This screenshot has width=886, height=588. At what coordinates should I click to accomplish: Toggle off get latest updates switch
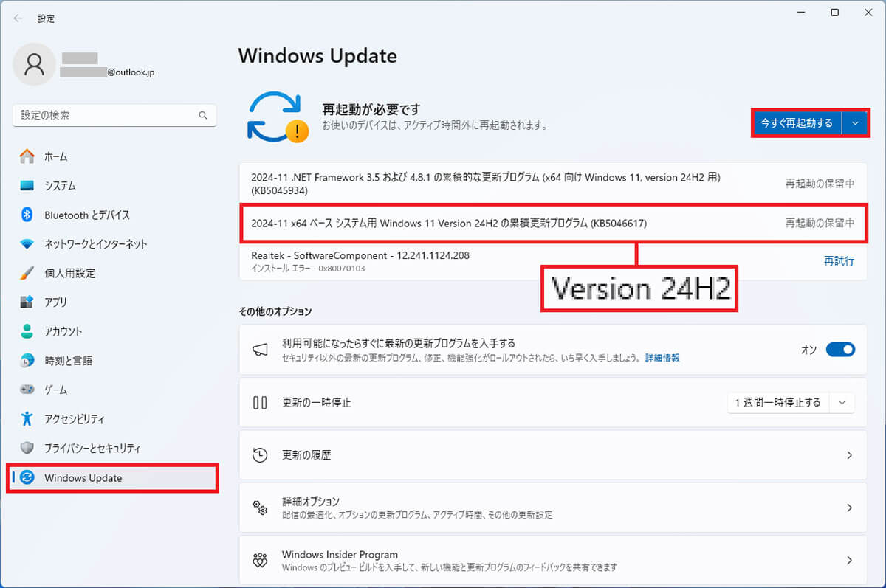coord(840,350)
